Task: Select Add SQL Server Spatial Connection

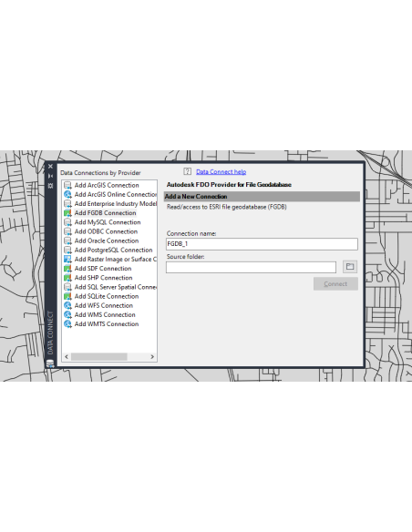Action: (x=116, y=287)
